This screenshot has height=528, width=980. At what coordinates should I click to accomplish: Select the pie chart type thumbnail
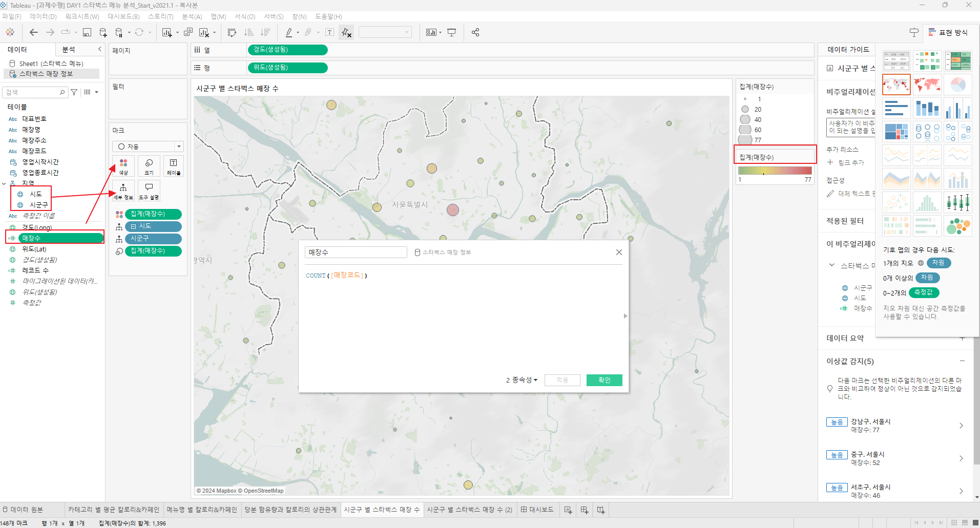point(958,85)
